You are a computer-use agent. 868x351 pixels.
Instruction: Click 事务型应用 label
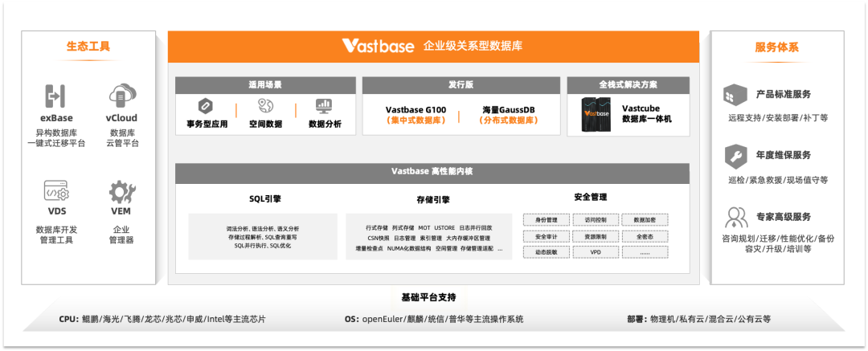pos(207,124)
